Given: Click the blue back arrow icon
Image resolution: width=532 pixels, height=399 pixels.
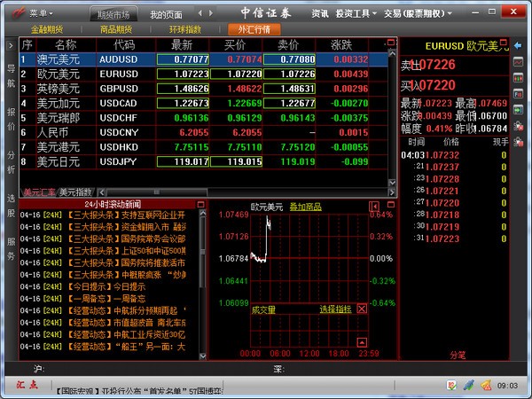Looking at the screenshot, I should click(x=518, y=45).
